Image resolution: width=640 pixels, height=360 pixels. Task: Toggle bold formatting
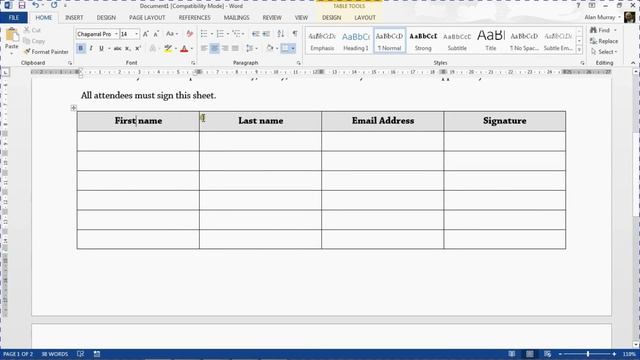[81, 49]
